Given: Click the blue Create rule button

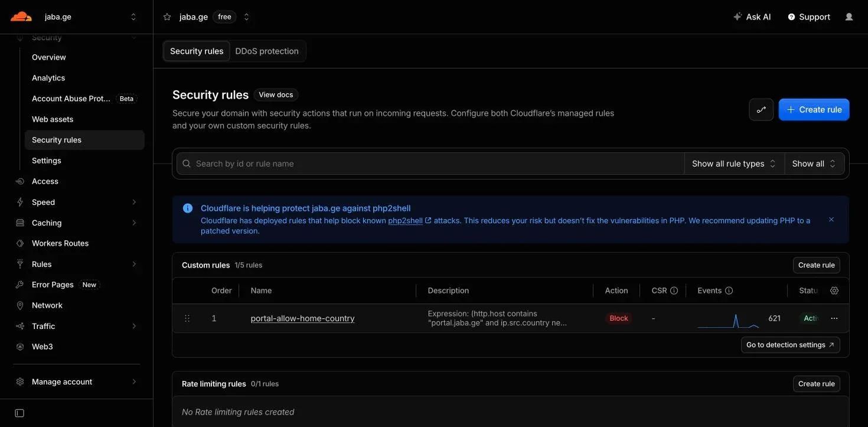Looking at the screenshot, I should click(x=814, y=110).
